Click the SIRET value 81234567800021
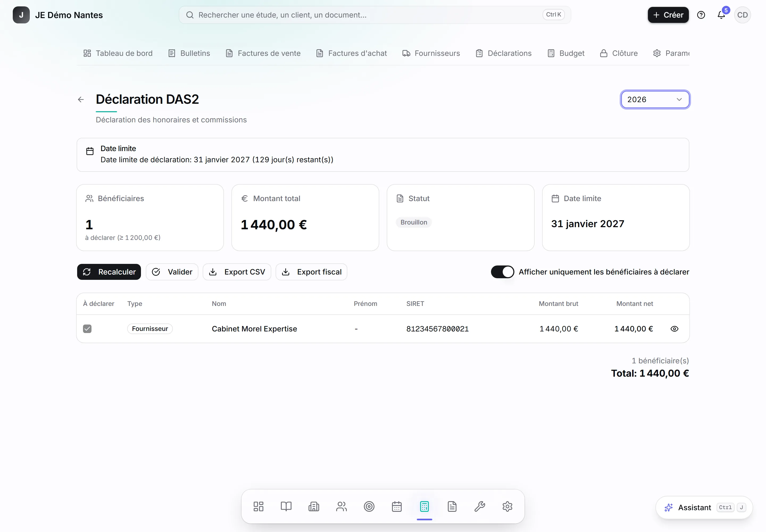The height and width of the screenshot is (532, 766). [437, 329]
